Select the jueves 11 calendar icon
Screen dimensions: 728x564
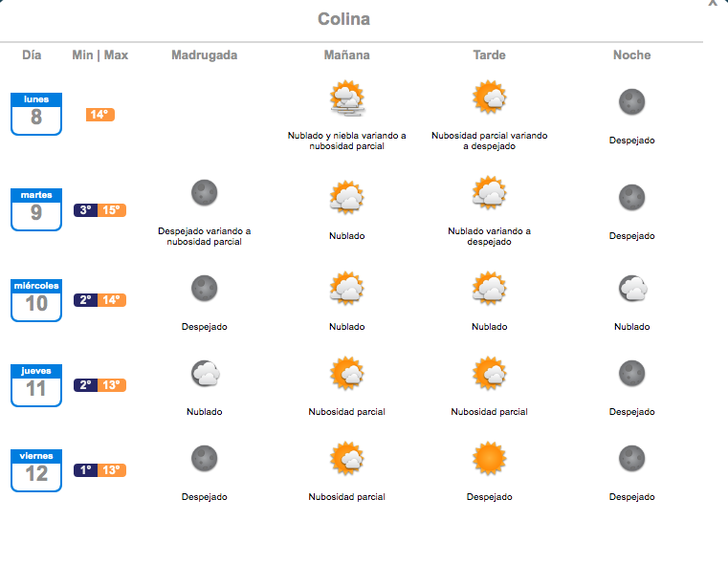click(36, 385)
